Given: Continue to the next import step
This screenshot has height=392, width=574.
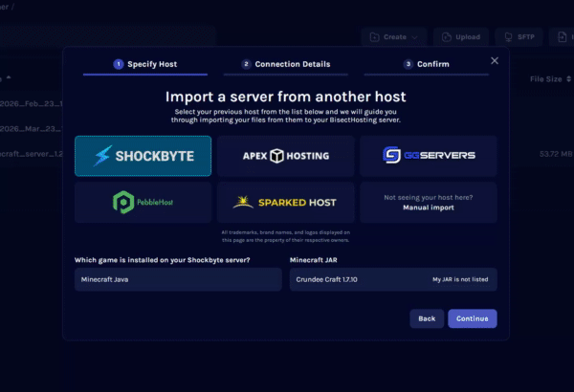Looking at the screenshot, I should click(x=473, y=318).
